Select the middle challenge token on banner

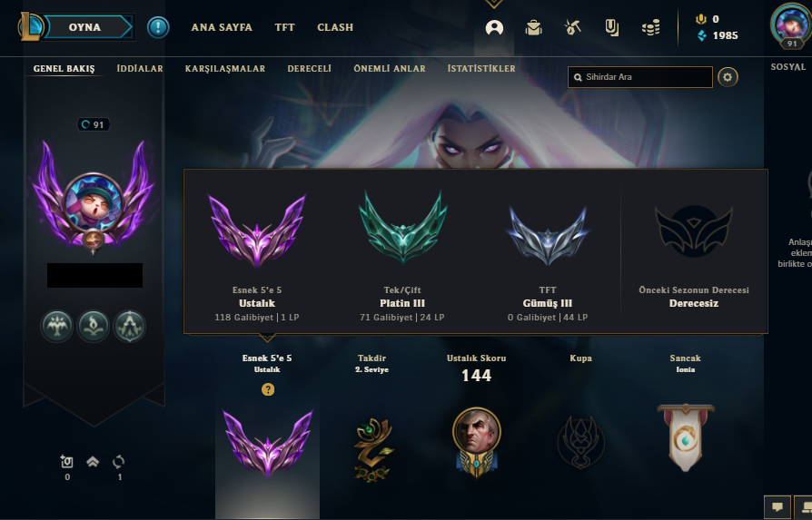[94, 326]
